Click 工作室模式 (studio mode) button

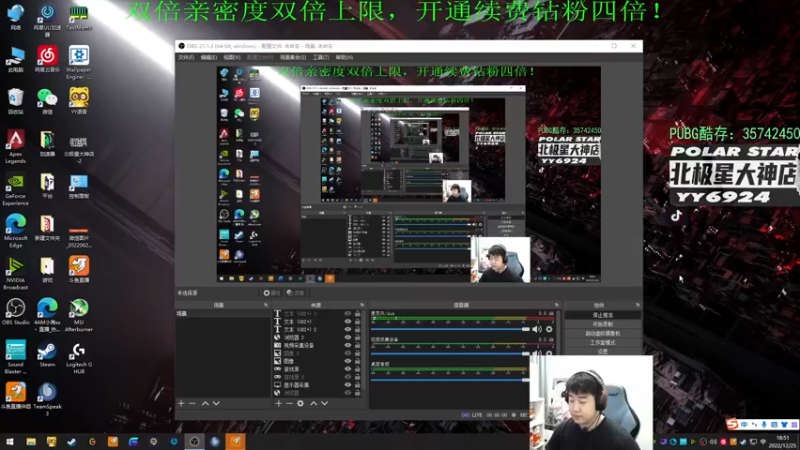(603, 343)
